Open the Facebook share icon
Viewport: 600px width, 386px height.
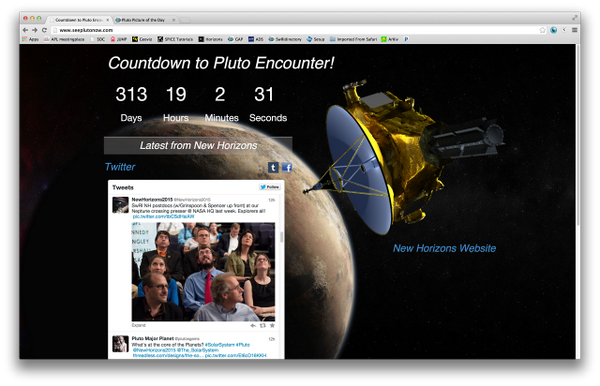[287, 168]
